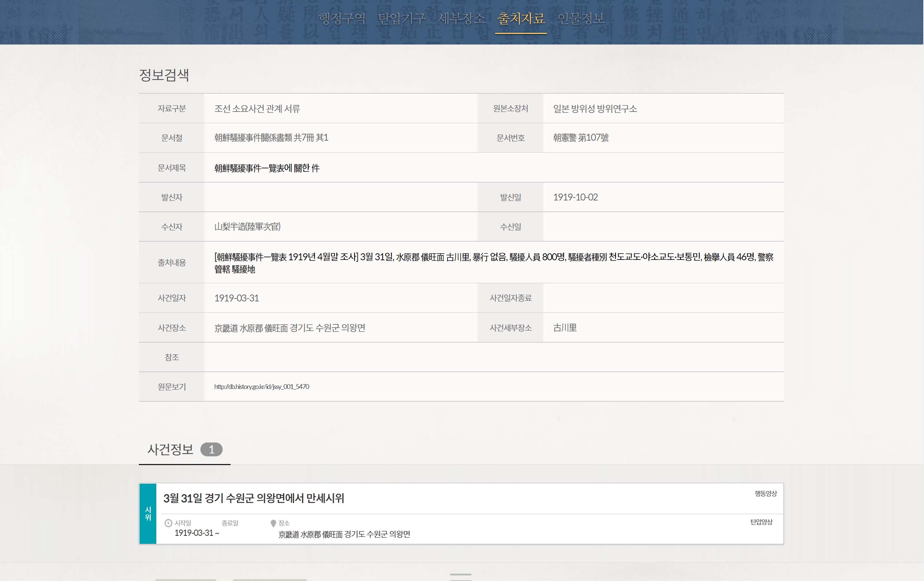The image size is (924, 581).
Task: Select the active 출처자료 tab
Action: click(521, 19)
